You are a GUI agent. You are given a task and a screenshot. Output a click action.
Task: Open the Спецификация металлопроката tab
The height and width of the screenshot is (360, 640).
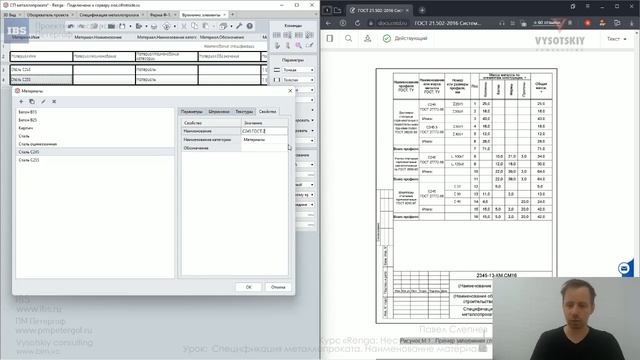(109, 15)
